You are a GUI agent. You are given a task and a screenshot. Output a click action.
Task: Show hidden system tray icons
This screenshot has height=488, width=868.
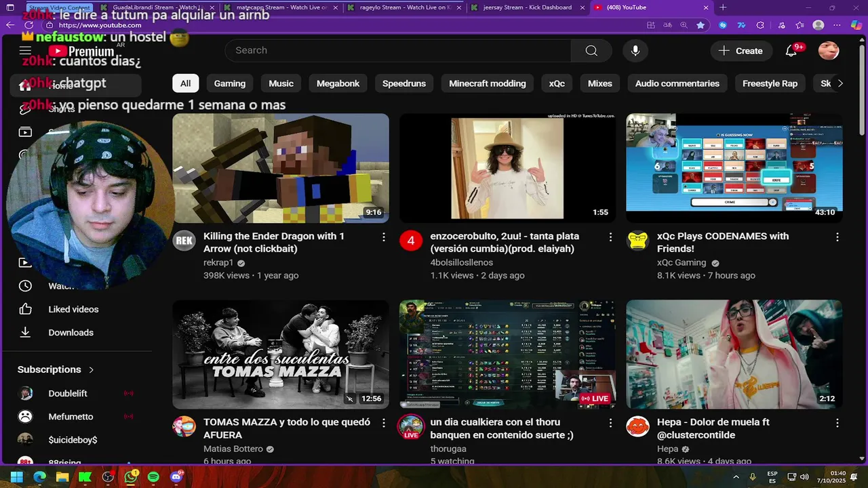(736, 477)
